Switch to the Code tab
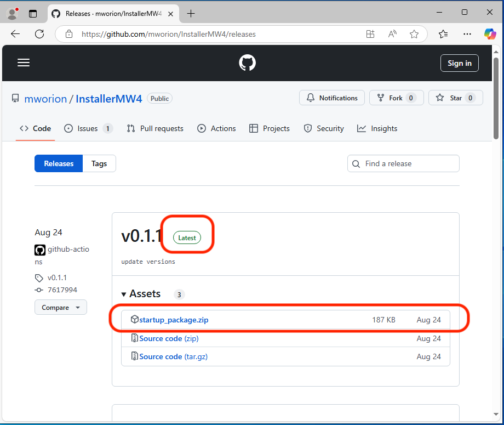The height and width of the screenshot is (425, 504). [36, 128]
